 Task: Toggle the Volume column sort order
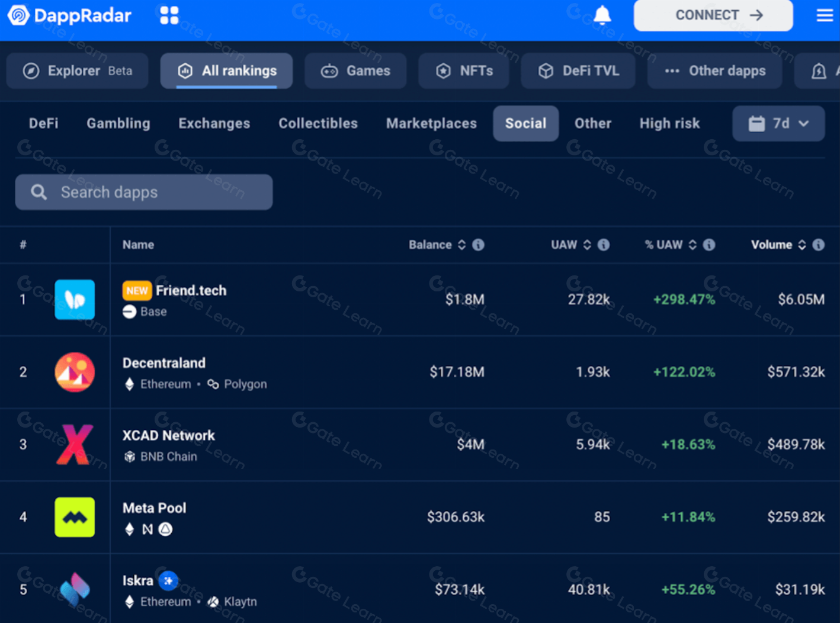point(803,245)
